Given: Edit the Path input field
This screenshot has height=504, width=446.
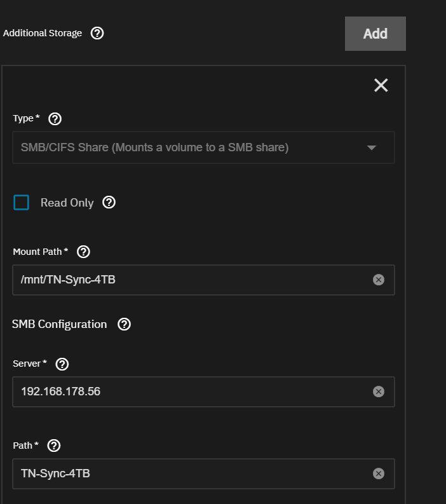Looking at the screenshot, I should (x=203, y=473).
